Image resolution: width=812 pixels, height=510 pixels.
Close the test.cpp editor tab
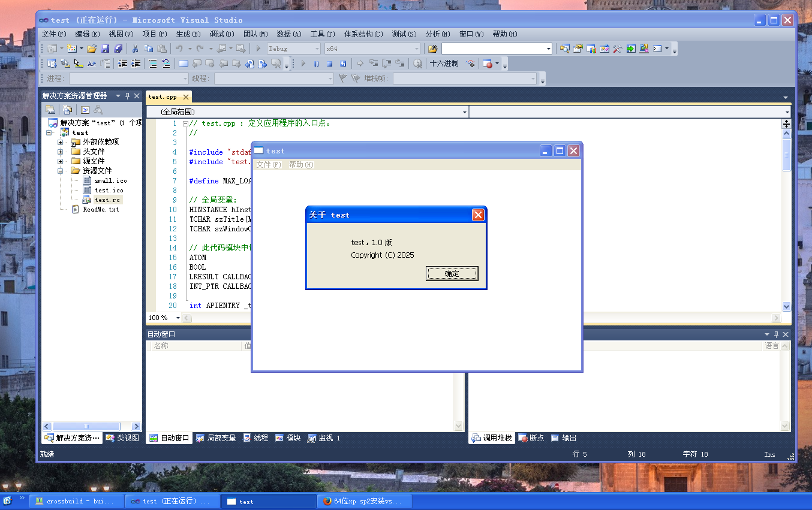point(185,97)
